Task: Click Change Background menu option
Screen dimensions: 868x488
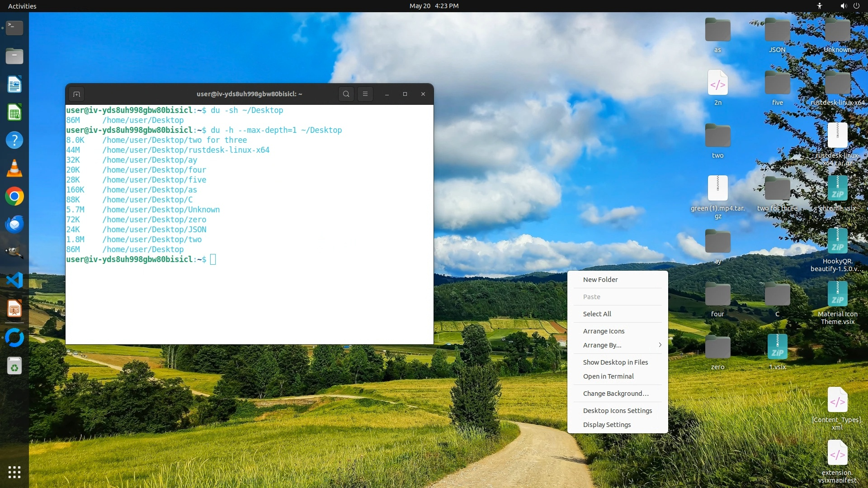Action: click(615, 394)
